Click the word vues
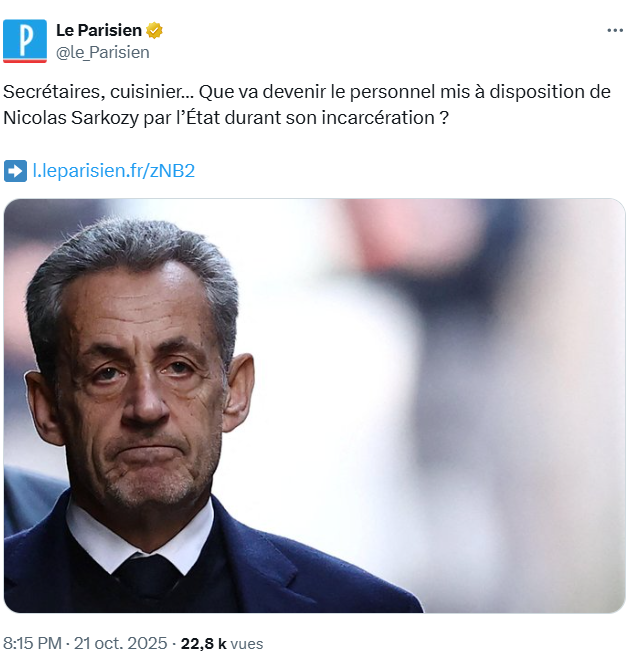The width and height of the screenshot is (630, 661). 247,644
